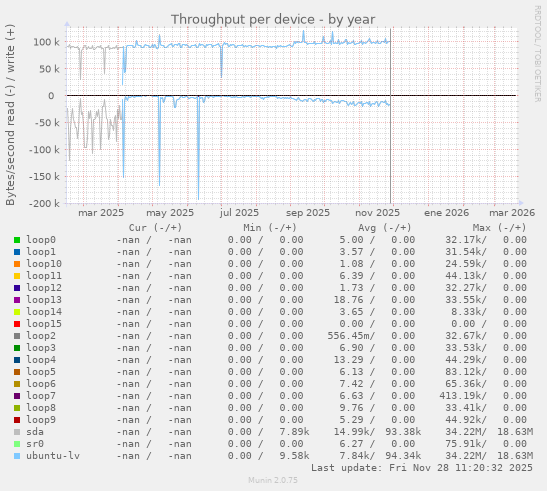547x491 pixels.
Task: Click the loop6 mustard color swatch
Action: point(17,384)
